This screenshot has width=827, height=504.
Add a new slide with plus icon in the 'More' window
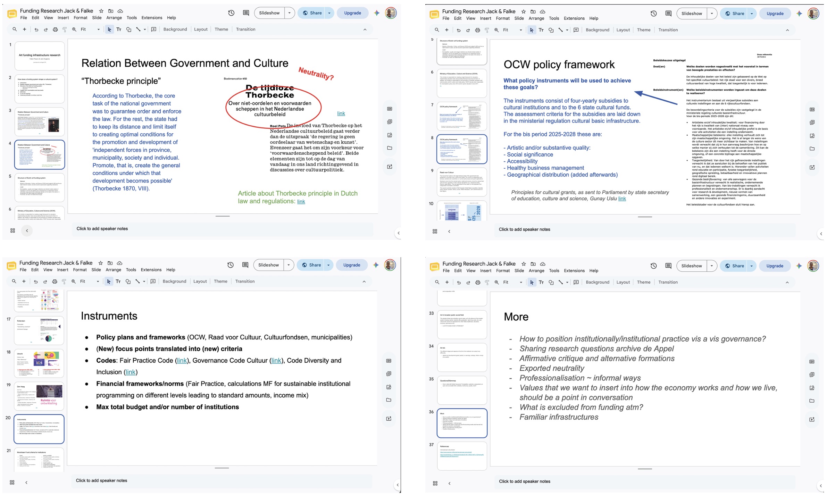(x=447, y=282)
